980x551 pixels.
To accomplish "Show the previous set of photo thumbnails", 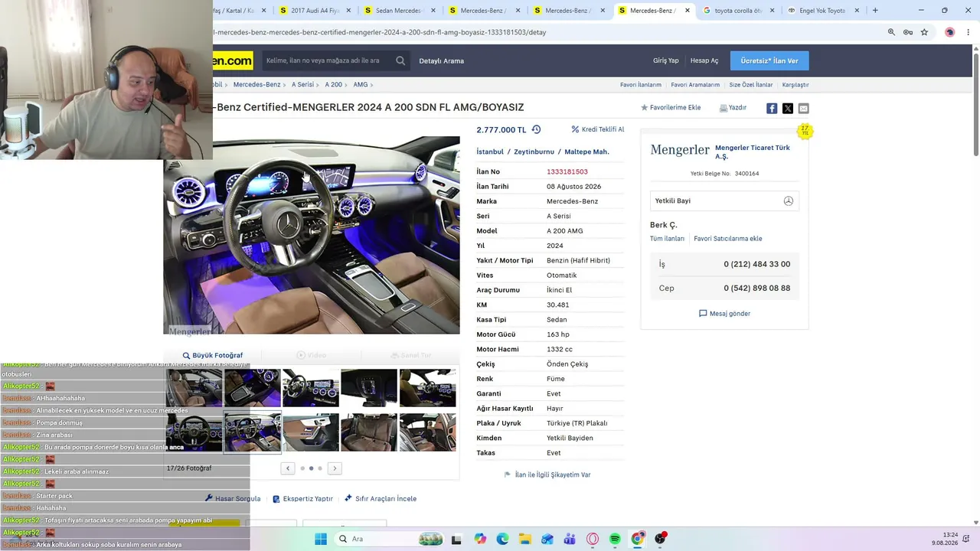I will point(288,468).
